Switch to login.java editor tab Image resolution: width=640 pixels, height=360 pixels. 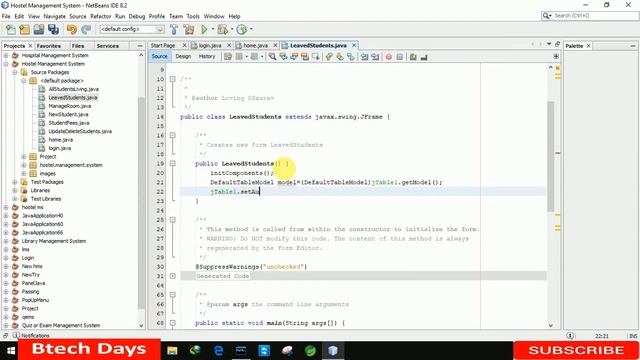[210, 45]
